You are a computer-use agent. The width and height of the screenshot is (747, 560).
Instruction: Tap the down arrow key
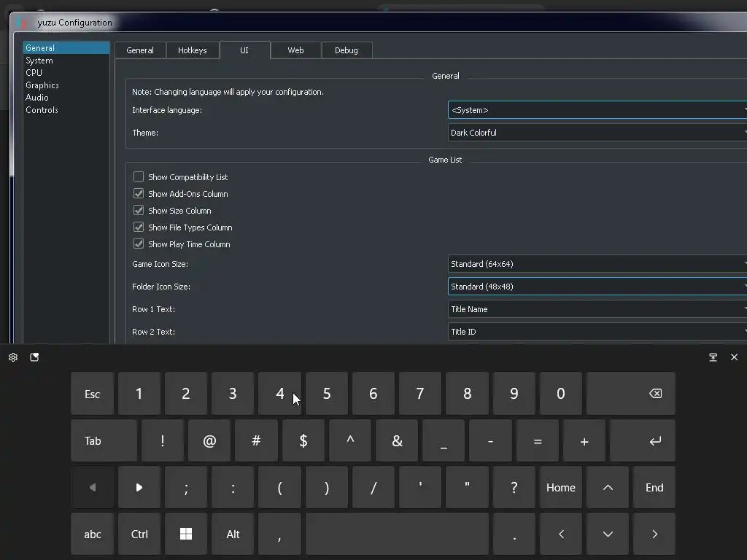[x=608, y=534]
